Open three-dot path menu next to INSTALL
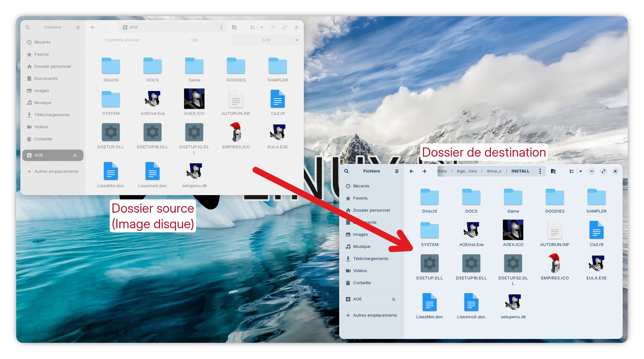 (x=540, y=171)
